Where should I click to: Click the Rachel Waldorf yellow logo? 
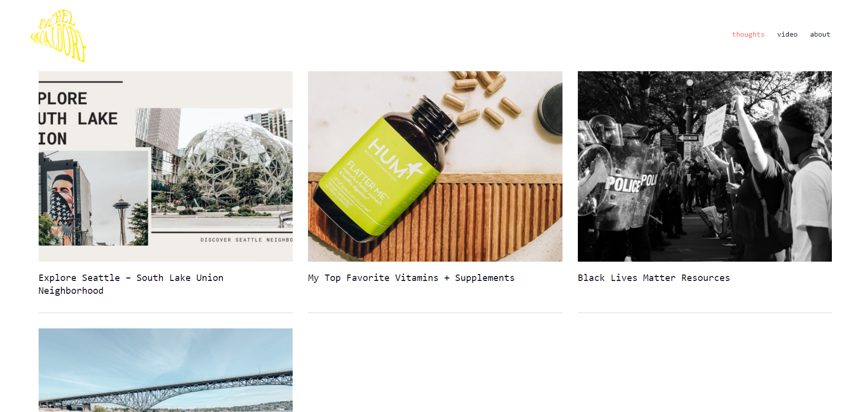(x=58, y=36)
